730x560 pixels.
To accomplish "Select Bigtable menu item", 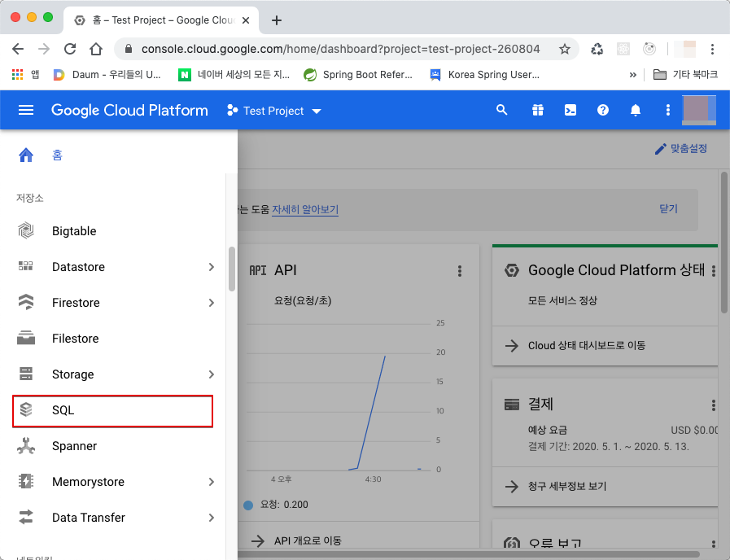I will pos(112,231).
